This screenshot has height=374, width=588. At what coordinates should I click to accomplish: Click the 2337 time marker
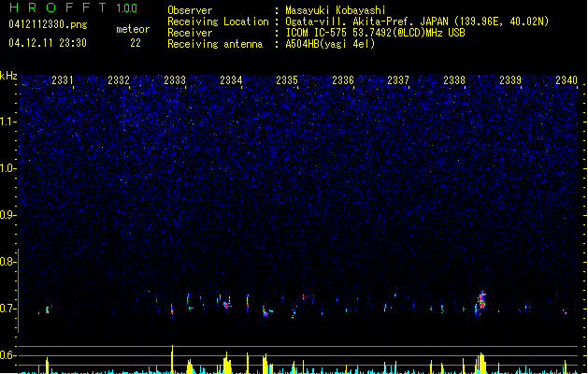tap(398, 80)
